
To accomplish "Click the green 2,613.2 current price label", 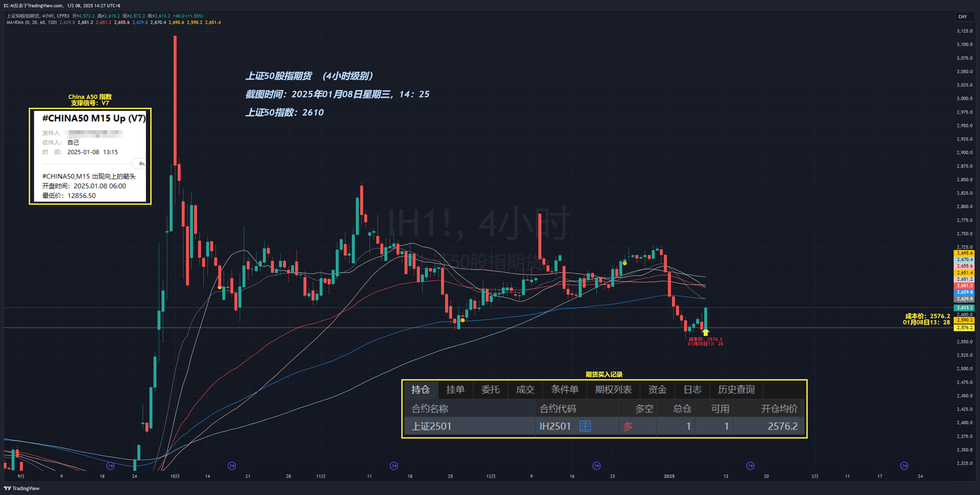I will click(964, 308).
